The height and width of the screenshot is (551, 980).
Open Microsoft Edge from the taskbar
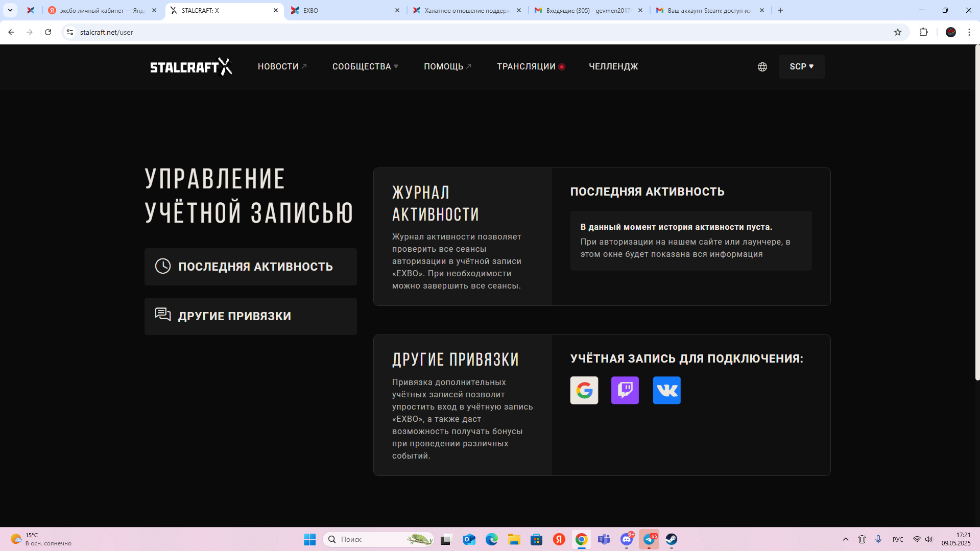coord(491,539)
